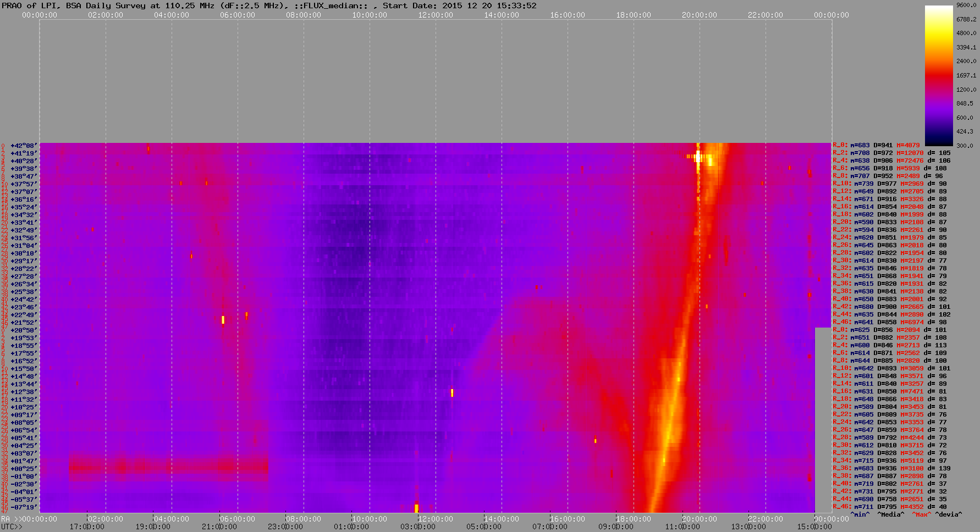Image resolution: width=980 pixels, height=532 pixels.
Task: Click the '^min^' legend label
Action: click(x=860, y=514)
